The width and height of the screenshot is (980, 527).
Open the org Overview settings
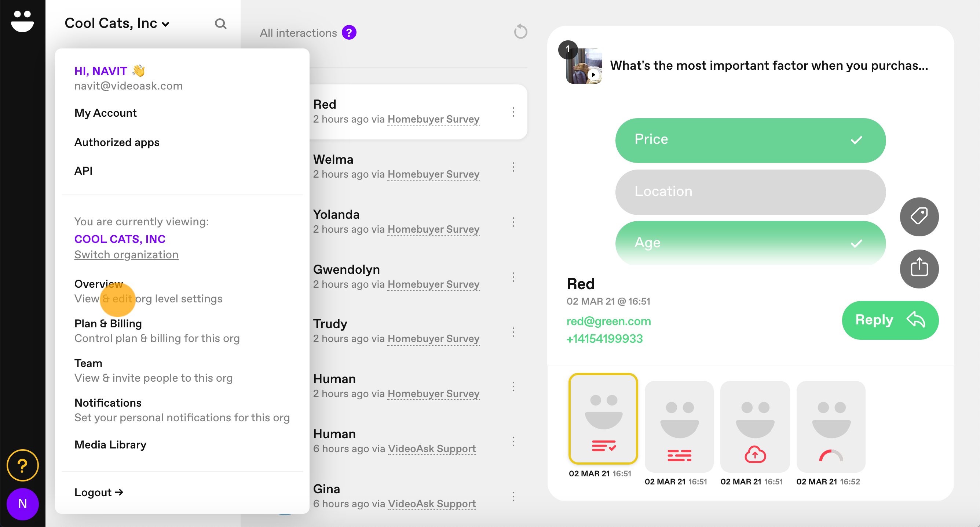(x=148, y=291)
